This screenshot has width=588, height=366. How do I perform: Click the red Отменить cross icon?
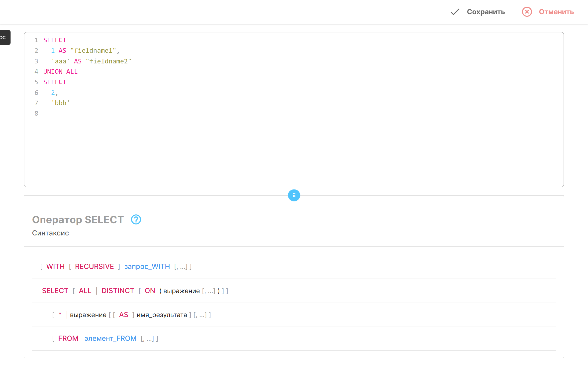click(527, 12)
